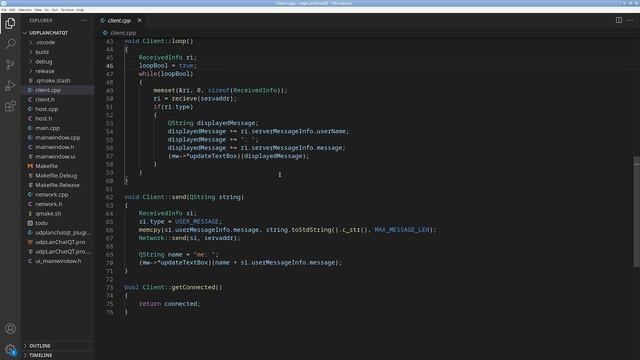Open the Accounts menu icon
The width and height of the screenshot is (640, 360).
pyautogui.click(x=10, y=329)
